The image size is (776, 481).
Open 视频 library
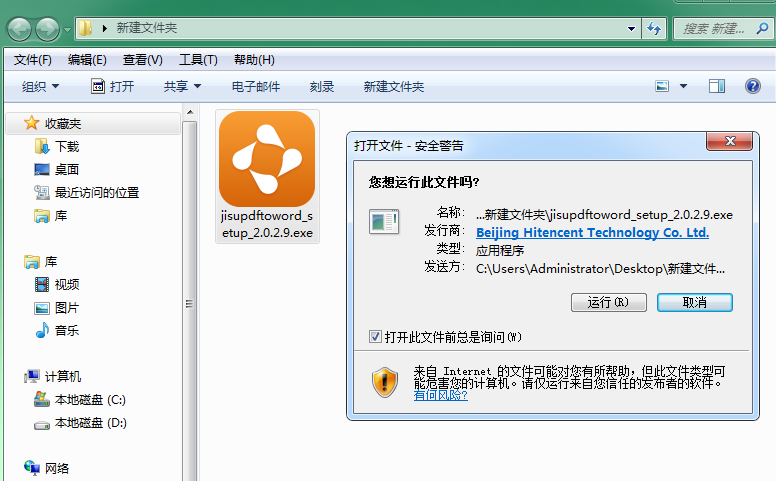pyautogui.click(x=67, y=285)
